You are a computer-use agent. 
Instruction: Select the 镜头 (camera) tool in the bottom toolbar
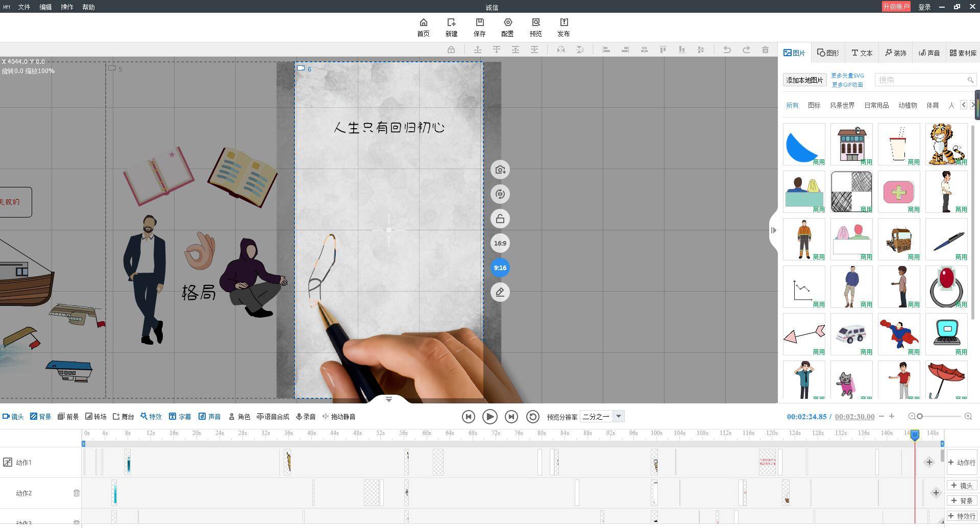click(14, 416)
